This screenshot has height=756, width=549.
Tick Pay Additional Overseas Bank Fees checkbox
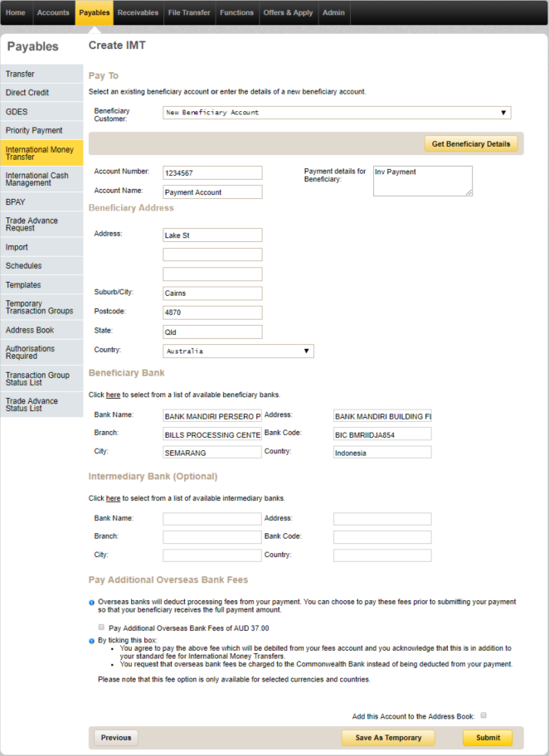pyautogui.click(x=101, y=628)
